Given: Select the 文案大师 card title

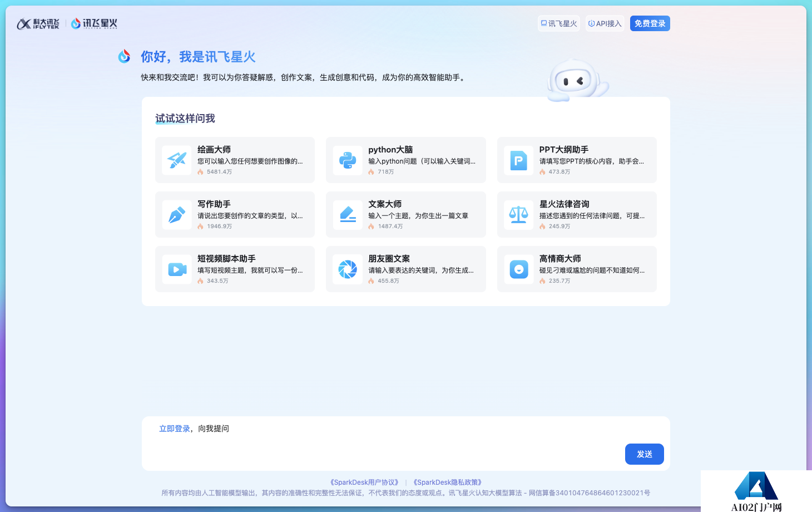Looking at the screenshot, I should pyautogui.click(x=385, y=204).
